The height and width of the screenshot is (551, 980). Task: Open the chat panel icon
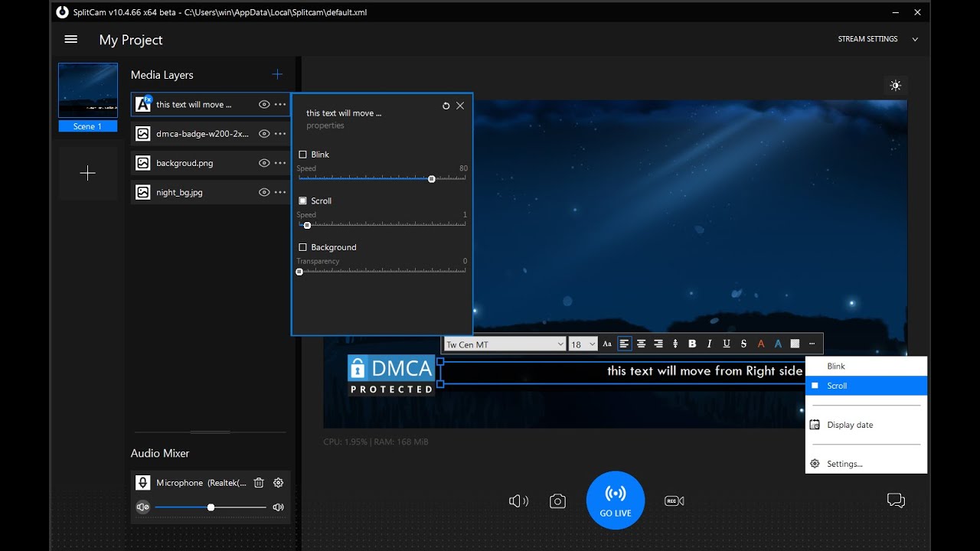click(895, 500)
